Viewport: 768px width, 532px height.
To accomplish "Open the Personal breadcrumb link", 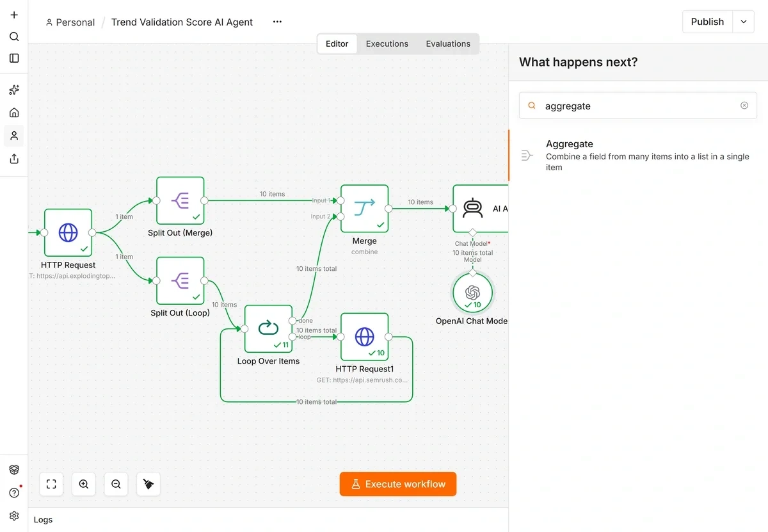I will tap(70, 22).
